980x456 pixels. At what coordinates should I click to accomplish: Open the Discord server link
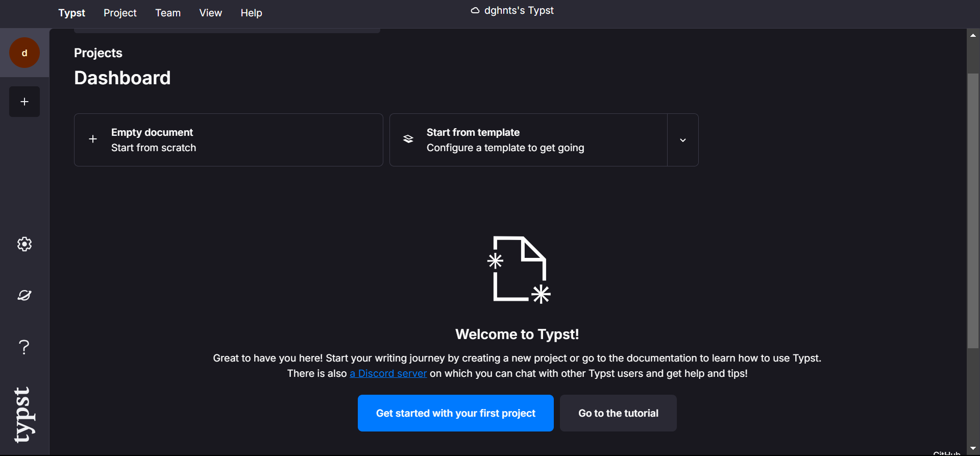click(388, 373)
